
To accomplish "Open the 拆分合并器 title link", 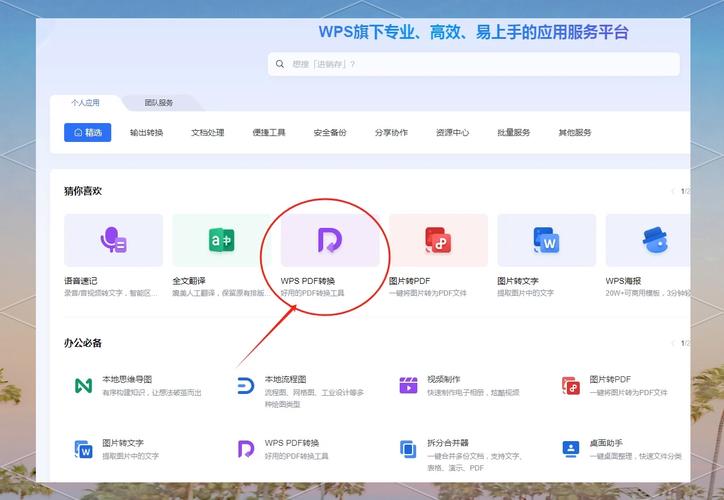I will 448,443.
